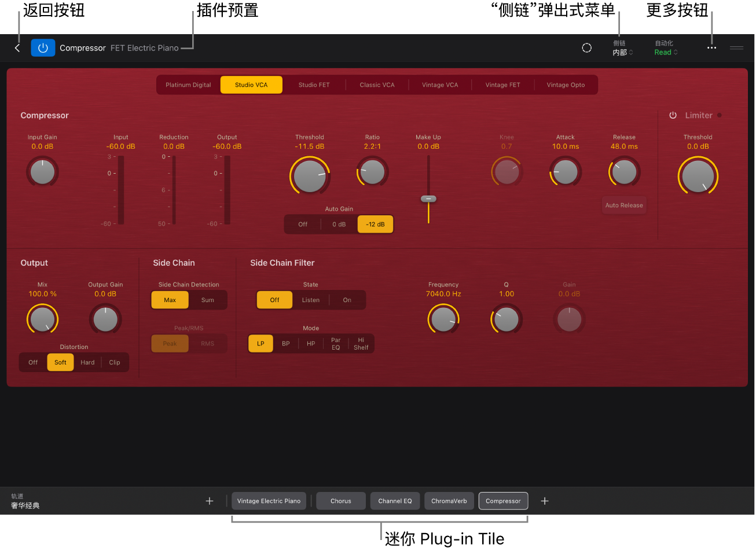Screen dimensions: 756x551
Task: Add plug-in with plus after Compressor tile
Action: [x=544, y=501]
